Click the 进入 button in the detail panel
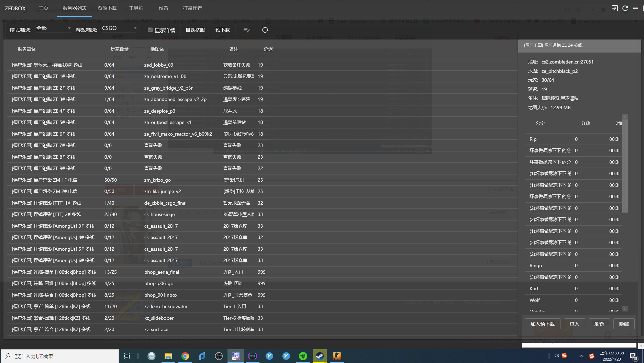This screenshot has width=644, height=363. [x=574, y=324]
